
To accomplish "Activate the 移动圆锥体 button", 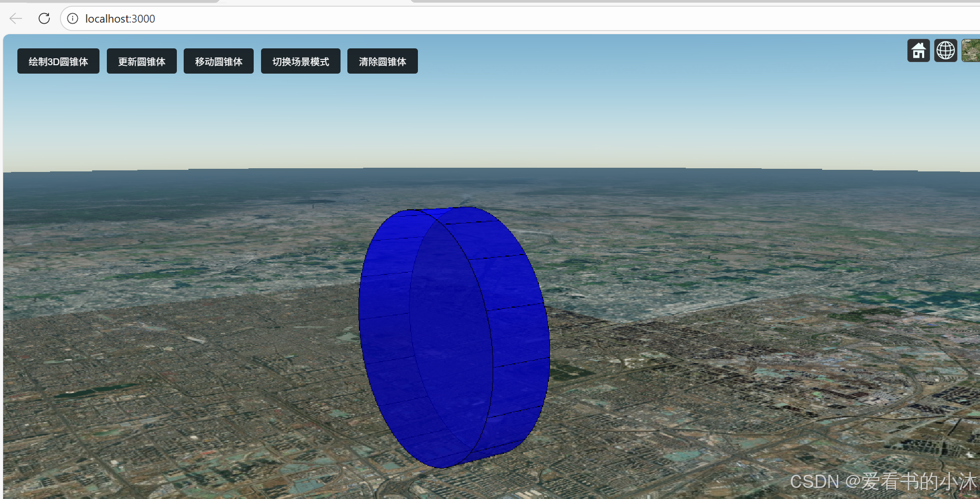I will [218, 62].
